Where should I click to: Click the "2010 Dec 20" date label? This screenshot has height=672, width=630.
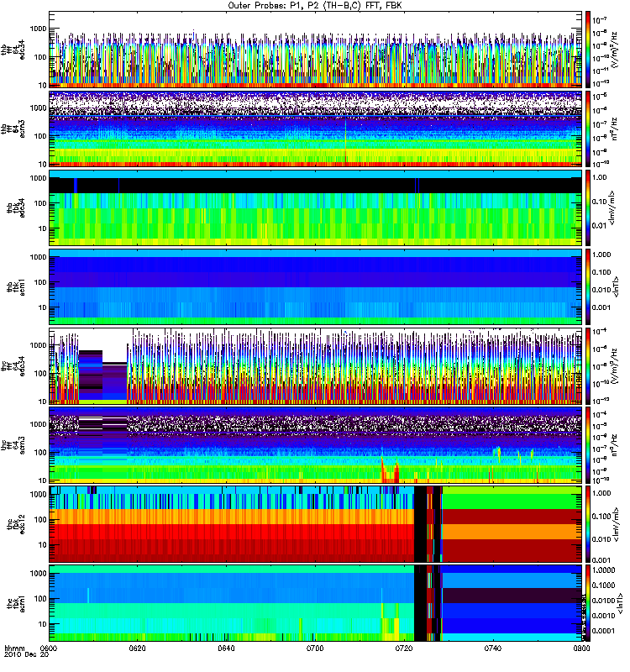tap(27, 655)
